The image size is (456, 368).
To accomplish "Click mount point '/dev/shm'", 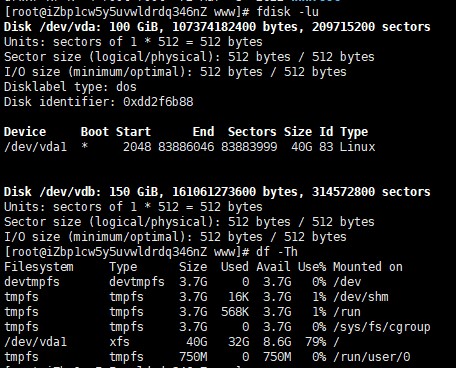I will pos(361,297).
